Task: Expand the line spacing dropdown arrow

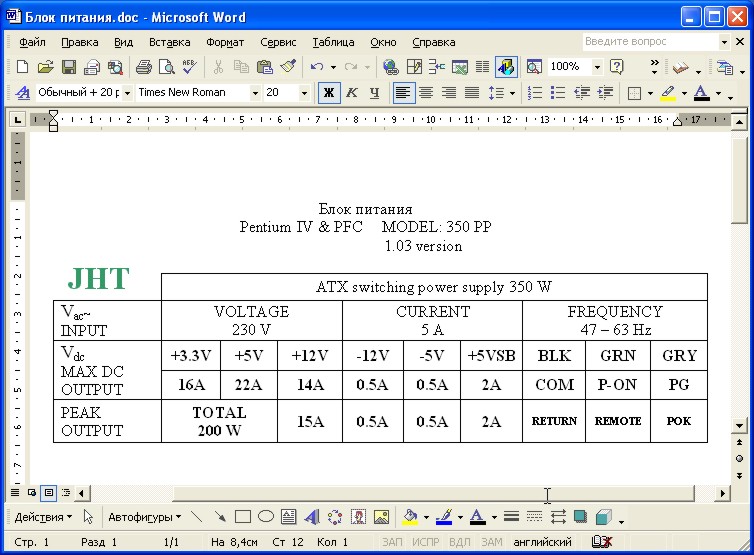Action: [513, 93]
